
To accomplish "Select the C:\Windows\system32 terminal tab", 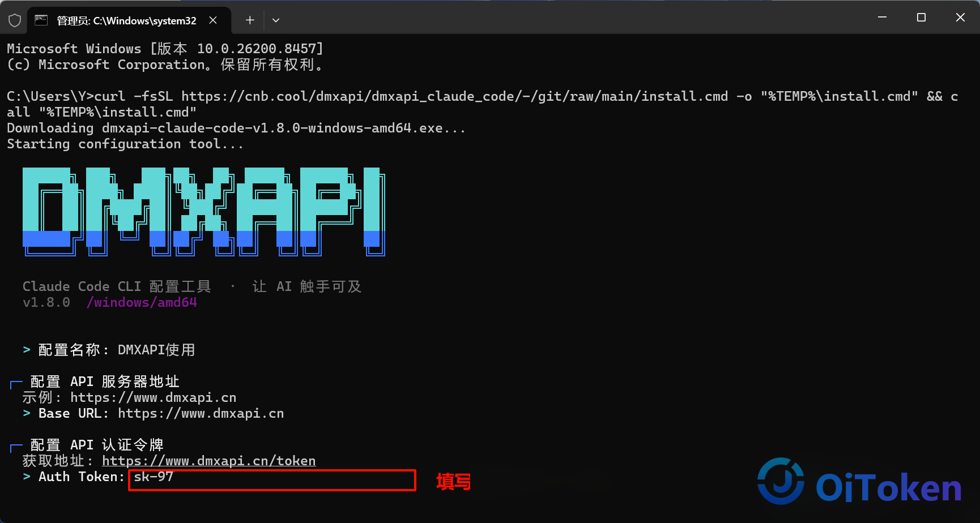I will pyautogui.click(x=129, y=20).
